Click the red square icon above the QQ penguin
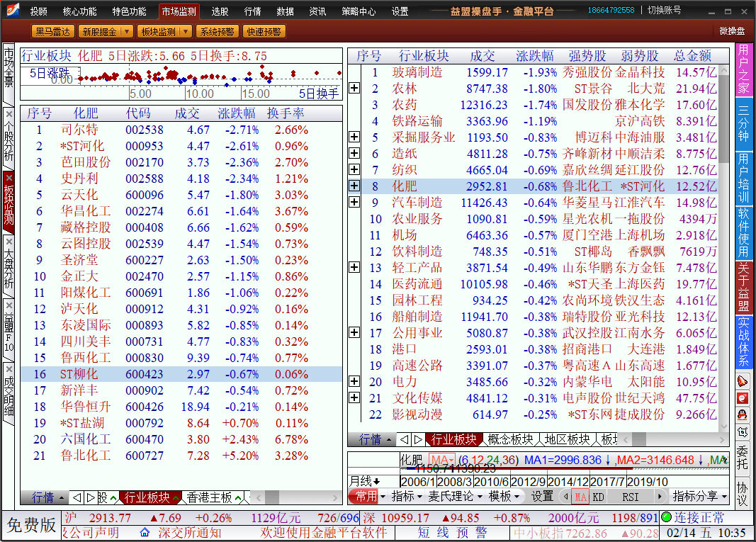 pyautogui.click(x=743, y=397)
